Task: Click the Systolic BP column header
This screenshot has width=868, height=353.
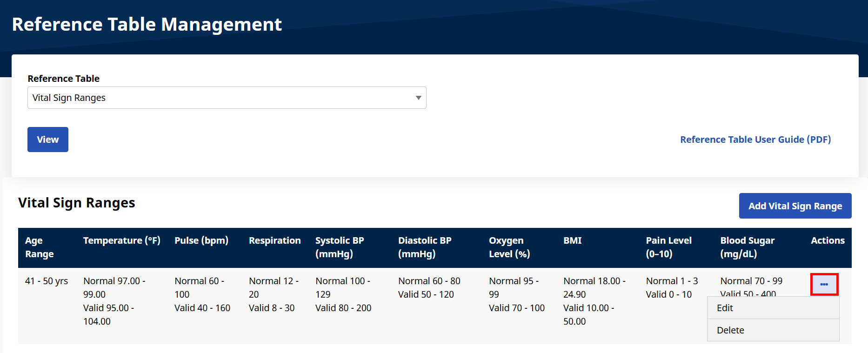Action: (x=340, y=247)
